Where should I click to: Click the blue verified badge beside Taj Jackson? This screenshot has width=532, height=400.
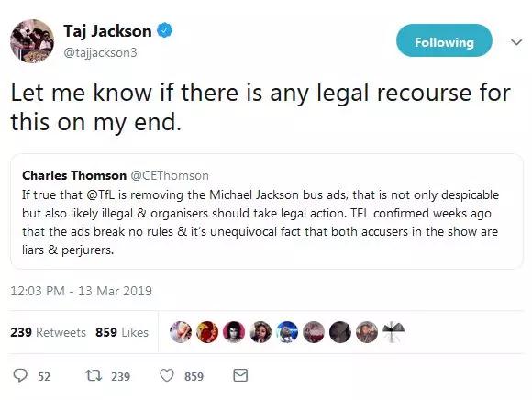[164, 30]
